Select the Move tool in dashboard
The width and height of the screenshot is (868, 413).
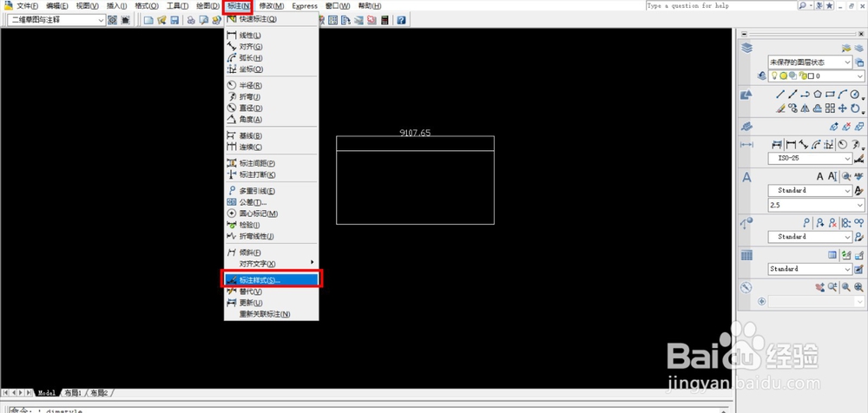pos(842,108)
